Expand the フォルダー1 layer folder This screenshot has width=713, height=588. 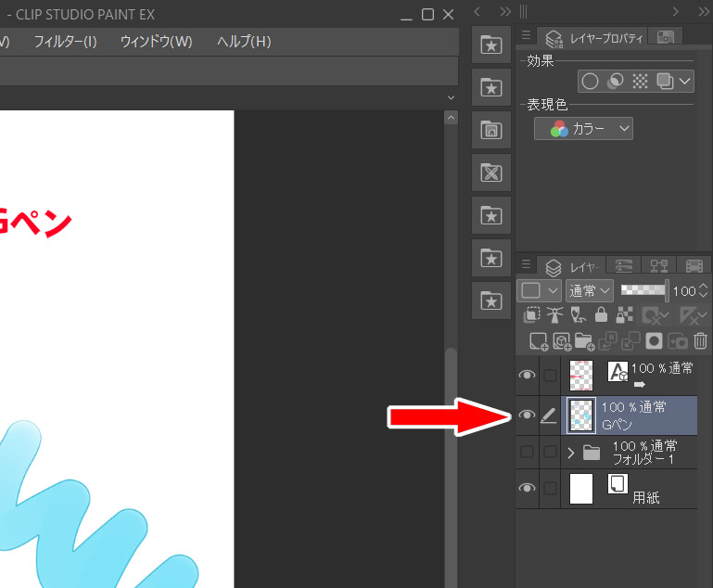[x=571, y=453]
